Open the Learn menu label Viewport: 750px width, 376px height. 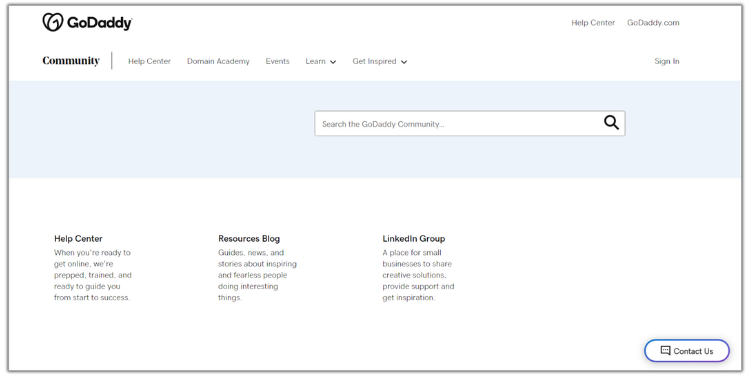point(315,61)
